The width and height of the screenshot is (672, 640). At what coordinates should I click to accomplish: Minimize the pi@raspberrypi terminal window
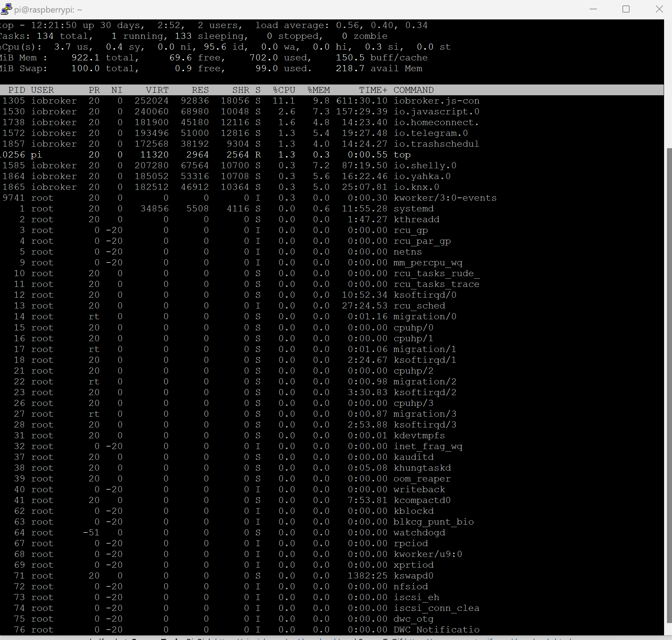(593, 9)
